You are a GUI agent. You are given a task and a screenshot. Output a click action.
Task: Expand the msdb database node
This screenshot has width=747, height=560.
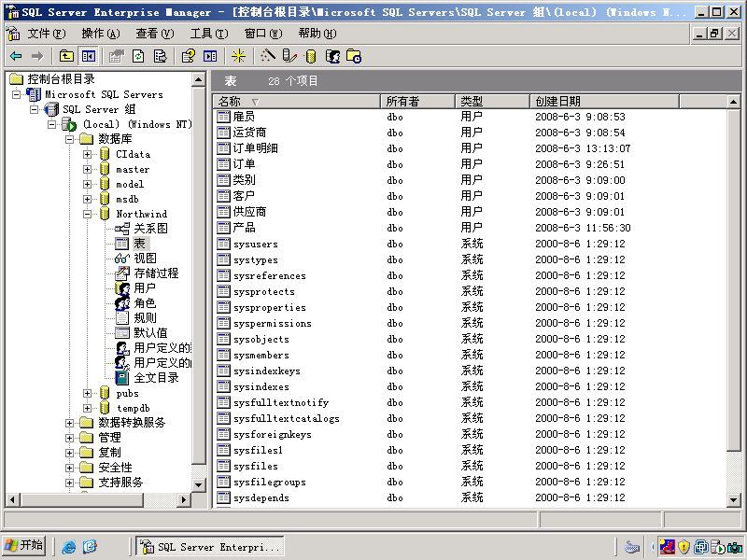click(x=87, y=199)
